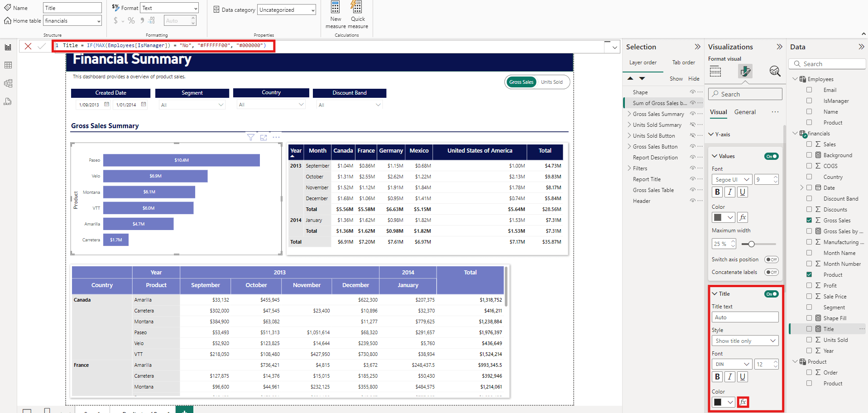Click the fx icon under Title Color
Image resolution: width=868 pixels, height=413 pixels.
(743, 402)
